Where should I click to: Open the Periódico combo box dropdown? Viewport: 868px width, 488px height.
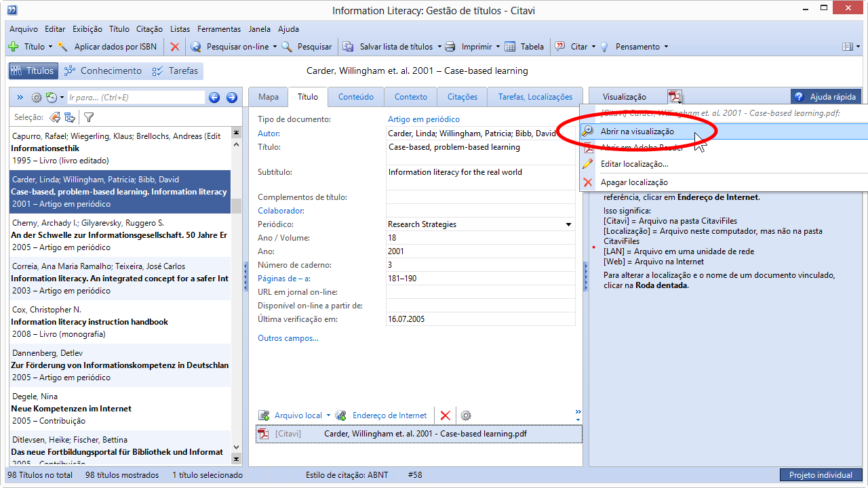point(568,224)
